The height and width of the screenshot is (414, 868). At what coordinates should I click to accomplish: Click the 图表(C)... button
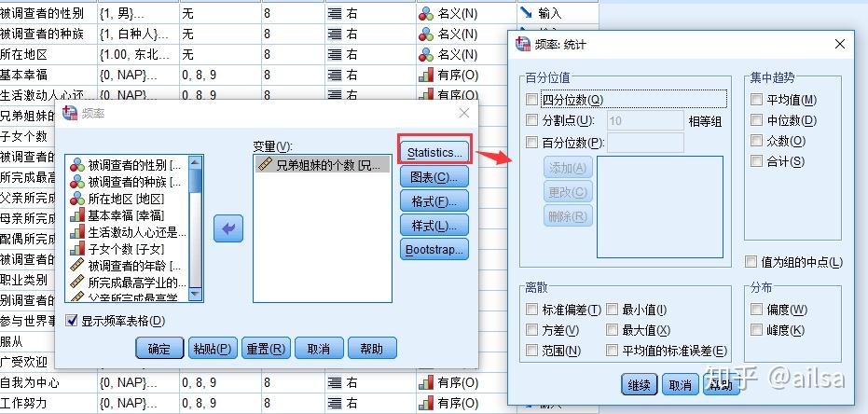[434, 176]
